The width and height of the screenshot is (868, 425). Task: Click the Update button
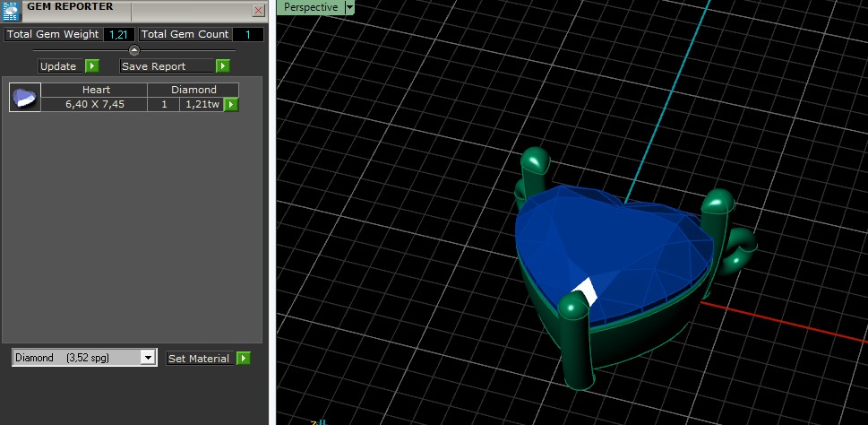(60, 66)
